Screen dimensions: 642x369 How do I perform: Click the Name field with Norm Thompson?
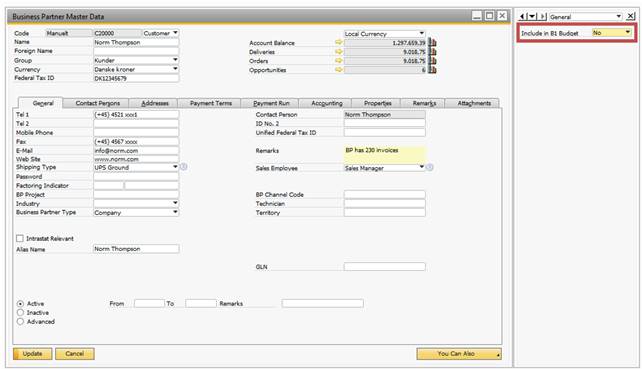click(136, 42)
